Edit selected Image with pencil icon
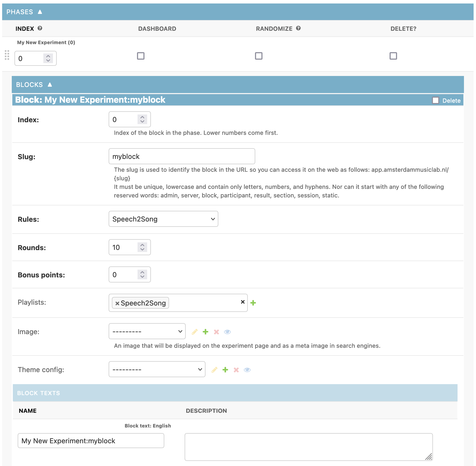The image size is (476, 466). point(195,332)
